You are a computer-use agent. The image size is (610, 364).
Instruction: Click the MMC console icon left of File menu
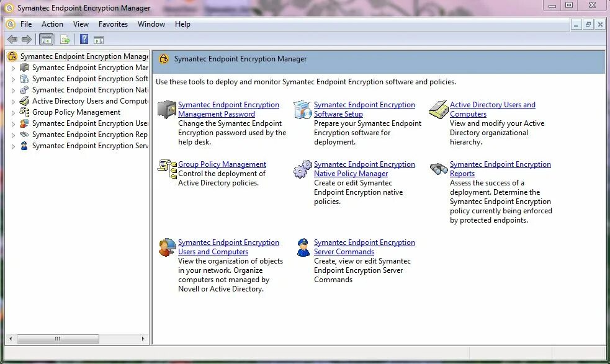tap(11, 24)
